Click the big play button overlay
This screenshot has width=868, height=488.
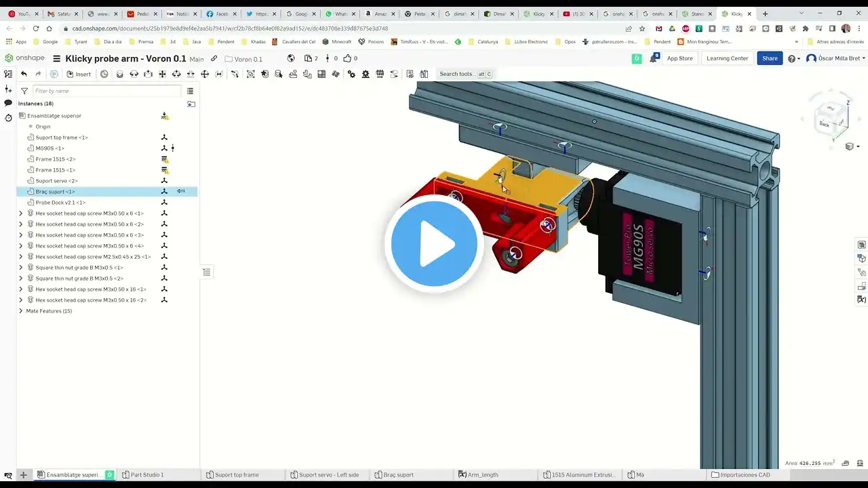tap(434, 243)
